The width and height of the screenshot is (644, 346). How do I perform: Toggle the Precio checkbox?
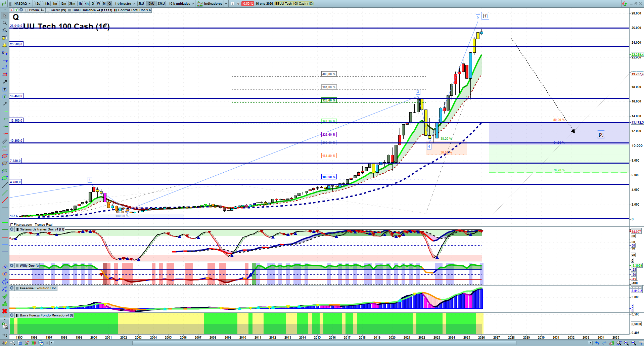click(x=27, y=10)
